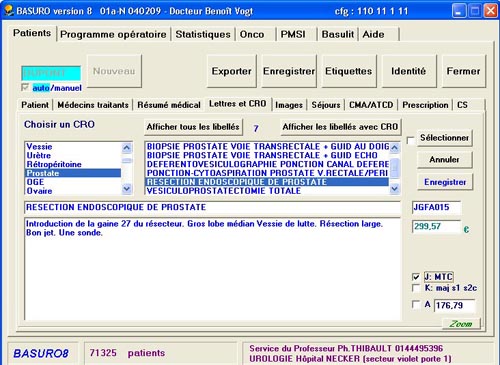Click the JGFA015 code field
The height and width of the screenshot is (365, 500).
[x=437, y=207]
